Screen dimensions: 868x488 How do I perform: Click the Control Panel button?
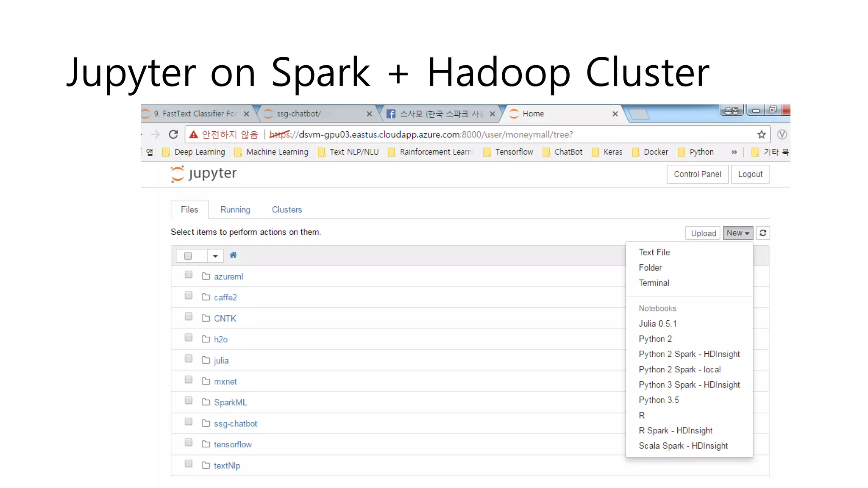pyautogui.click(x=697, y=174)
